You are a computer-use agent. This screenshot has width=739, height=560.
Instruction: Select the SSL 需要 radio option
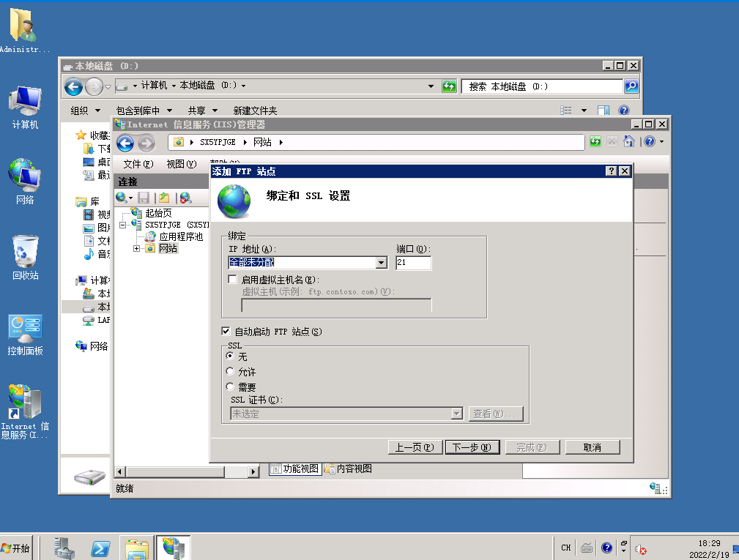pos(230,387)
